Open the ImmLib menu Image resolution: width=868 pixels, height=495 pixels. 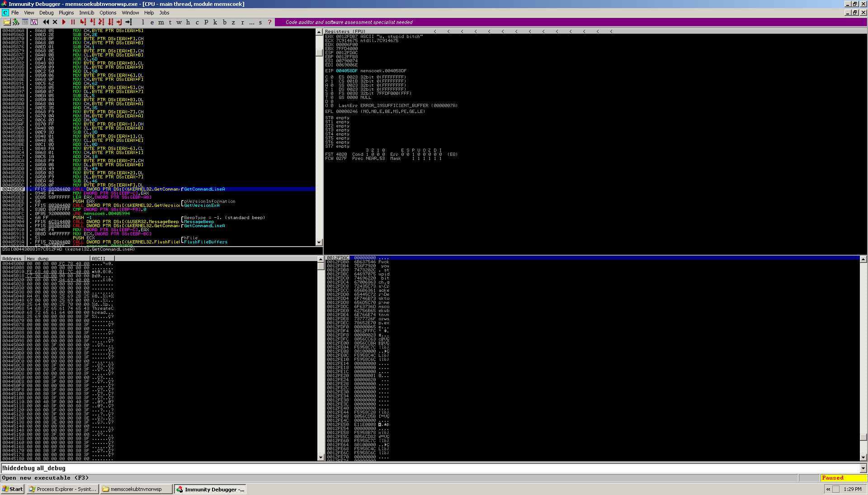tap(87, 13)
